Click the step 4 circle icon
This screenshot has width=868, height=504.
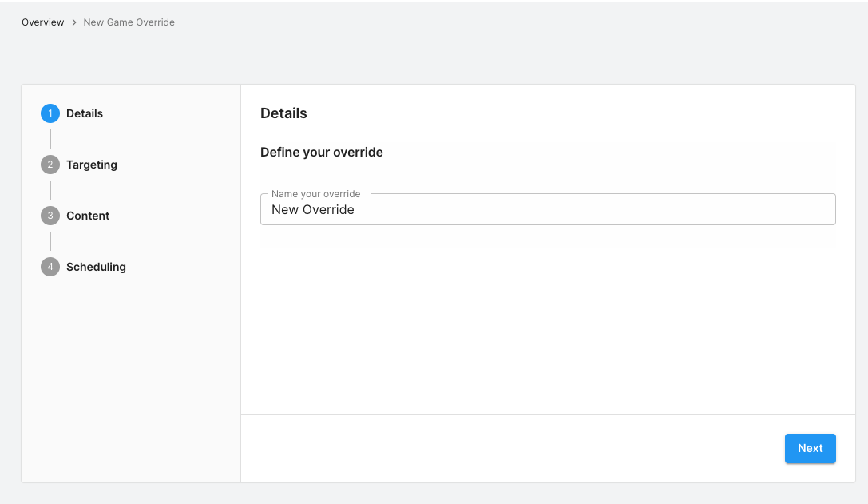[50, 267]
